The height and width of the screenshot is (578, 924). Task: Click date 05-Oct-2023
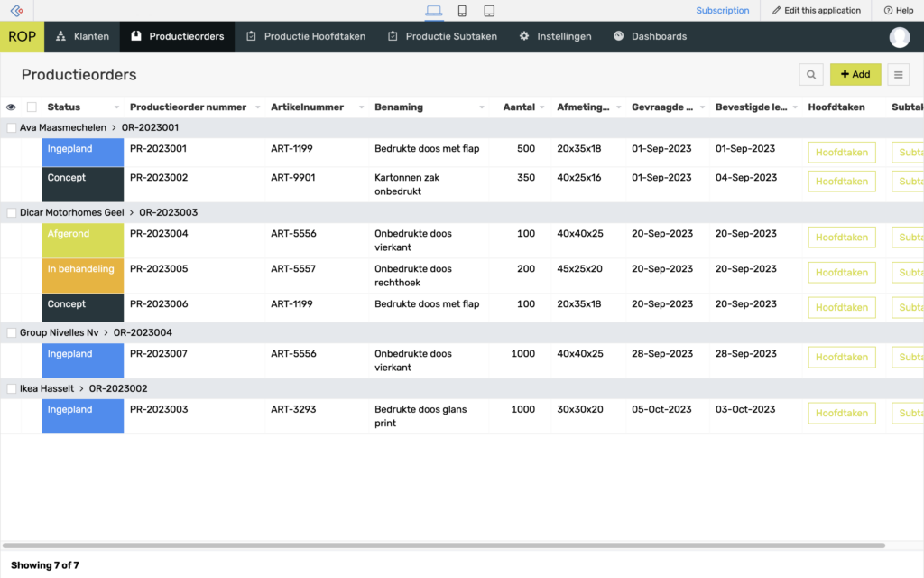(661, 409)
